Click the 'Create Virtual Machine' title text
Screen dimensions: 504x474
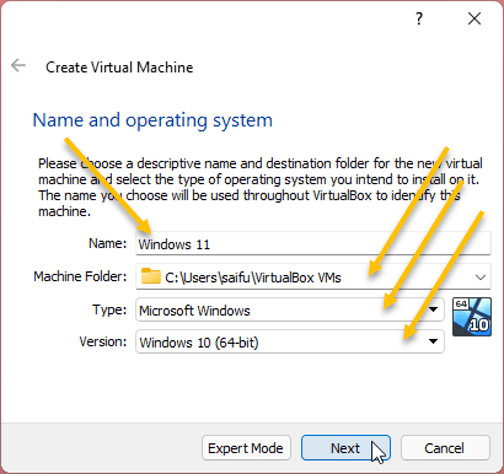click(119, 67)
